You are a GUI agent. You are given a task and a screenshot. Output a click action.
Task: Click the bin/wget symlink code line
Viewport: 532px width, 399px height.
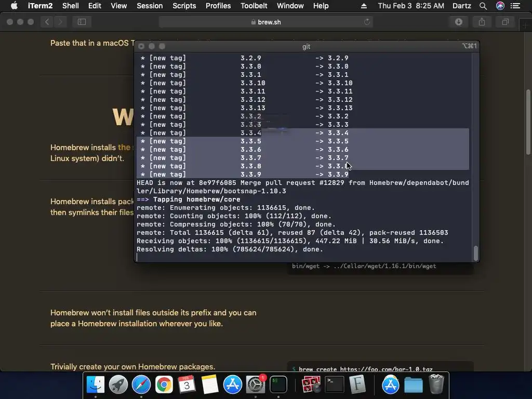(x=364, y=266)
